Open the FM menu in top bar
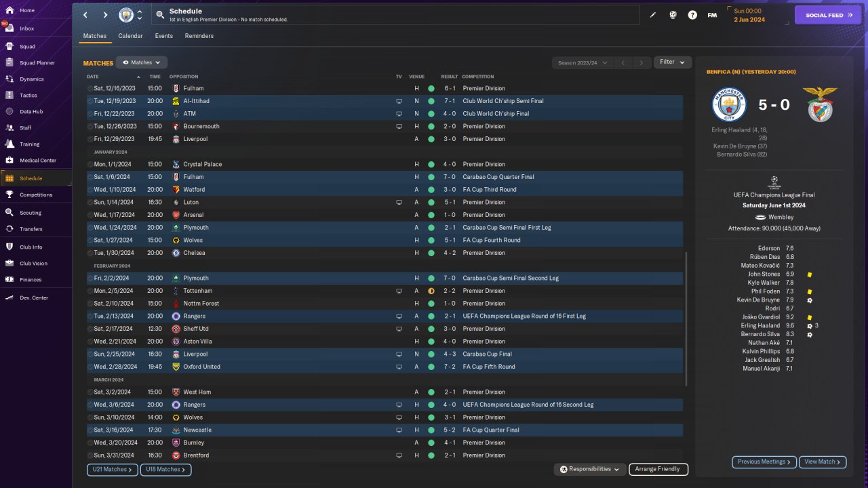Viewport: 868px width, 488px height. [712, 15]
